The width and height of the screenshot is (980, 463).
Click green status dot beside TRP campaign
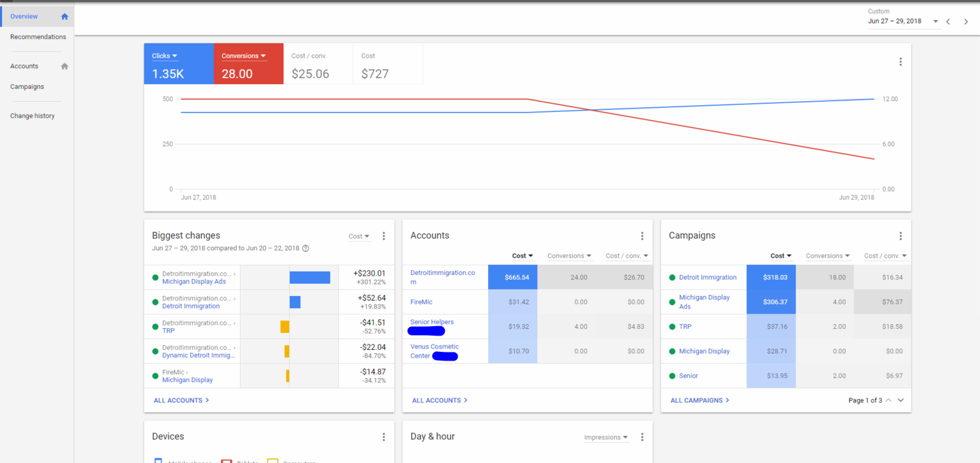pos(672,327)
